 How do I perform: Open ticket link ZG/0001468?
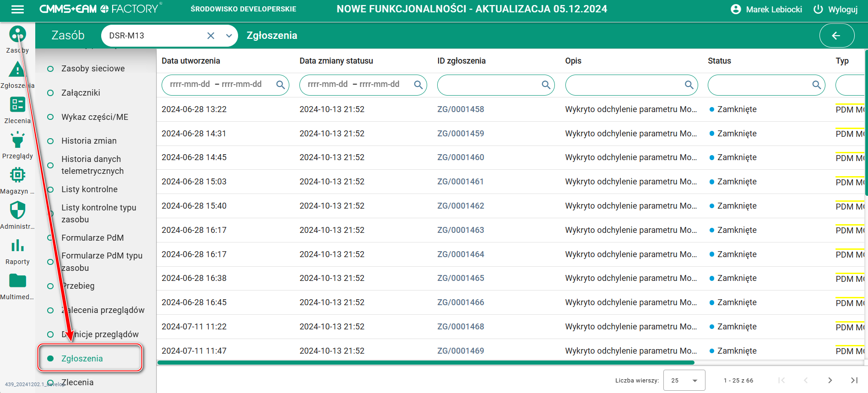(x=461, y=327)
